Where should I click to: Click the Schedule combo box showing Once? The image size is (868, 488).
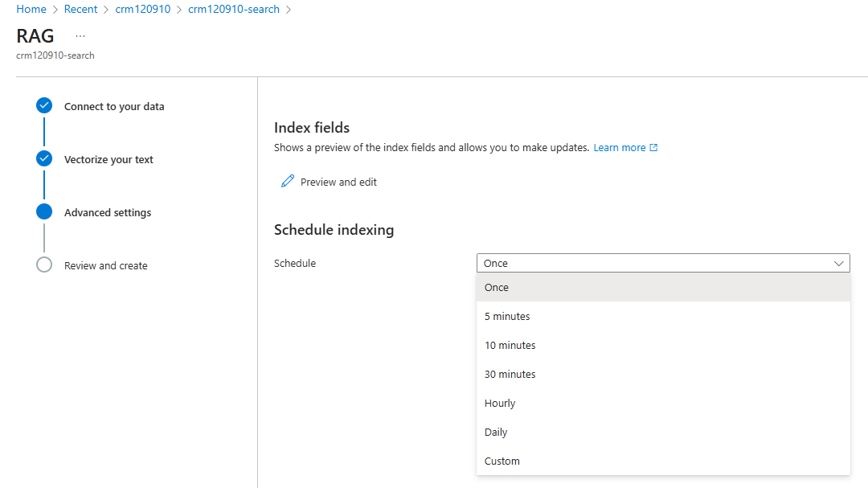pos(663,263)
